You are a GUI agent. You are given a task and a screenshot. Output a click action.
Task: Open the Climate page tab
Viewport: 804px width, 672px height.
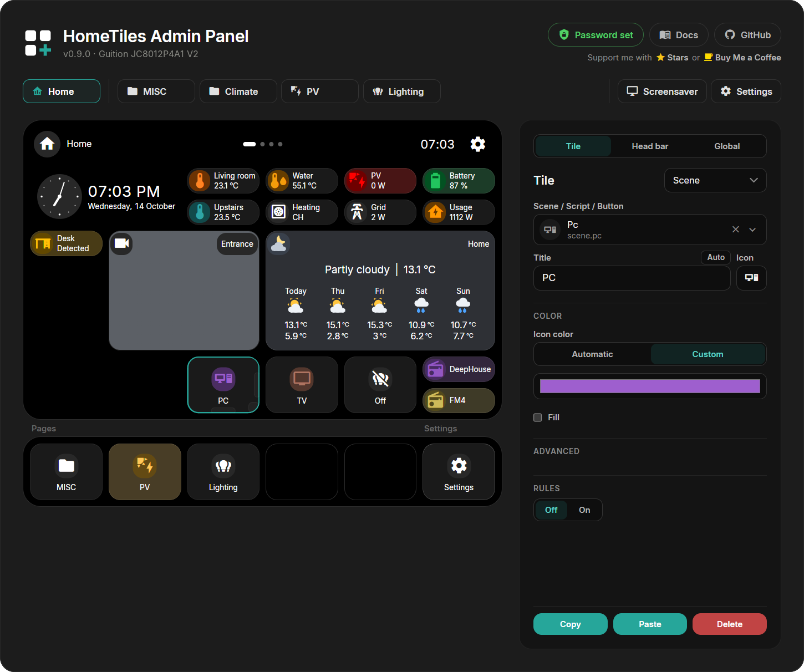(x=238, y=91)
